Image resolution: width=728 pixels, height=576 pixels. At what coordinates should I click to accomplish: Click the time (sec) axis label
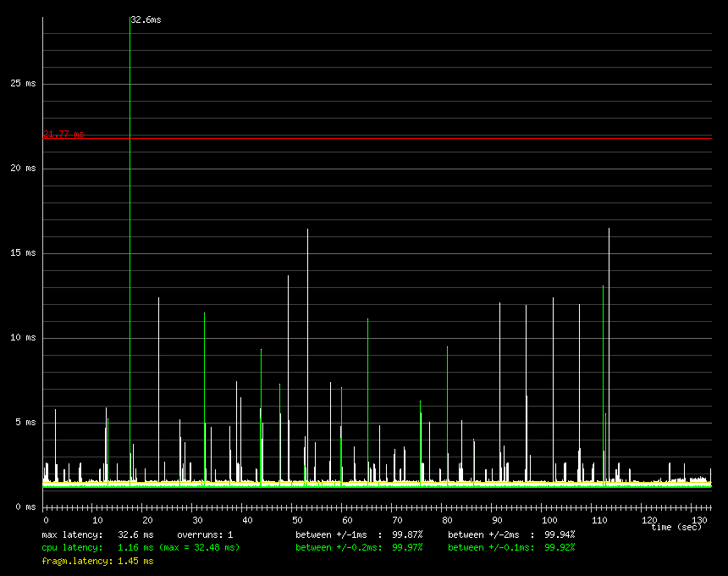676,528
